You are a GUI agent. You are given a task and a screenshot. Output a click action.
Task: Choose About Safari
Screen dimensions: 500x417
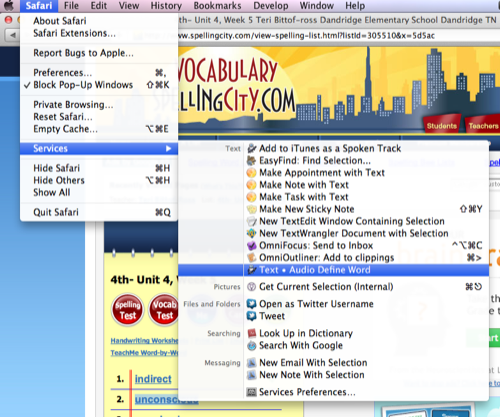point(99,21)
